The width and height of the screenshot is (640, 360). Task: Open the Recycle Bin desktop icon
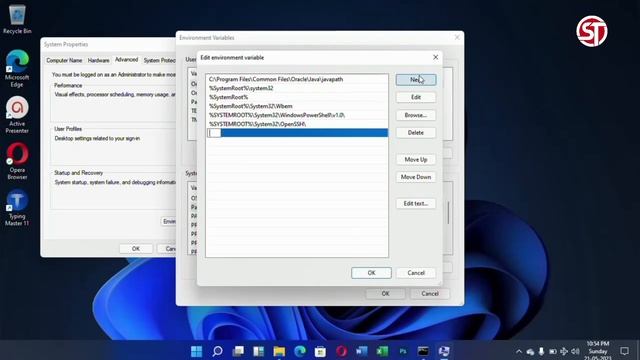pyautogui.click(x=17, y=19)
